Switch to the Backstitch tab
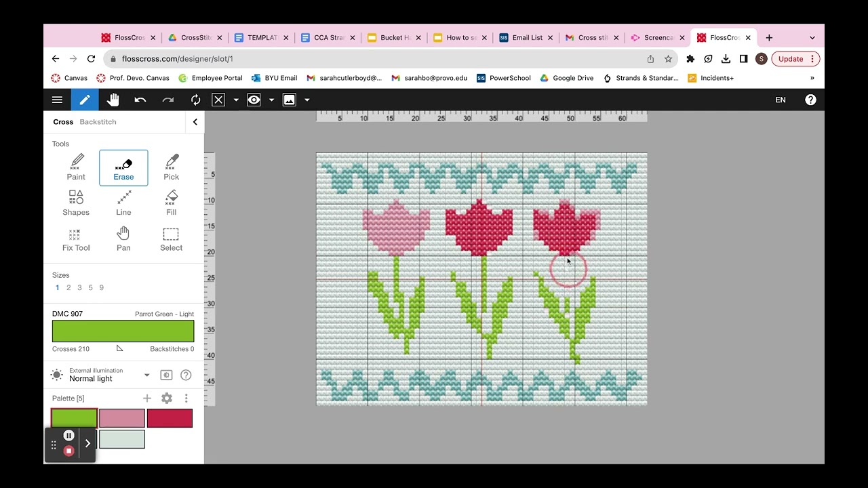Viewport: 868px width, 488px height. [x=98, y=122]
